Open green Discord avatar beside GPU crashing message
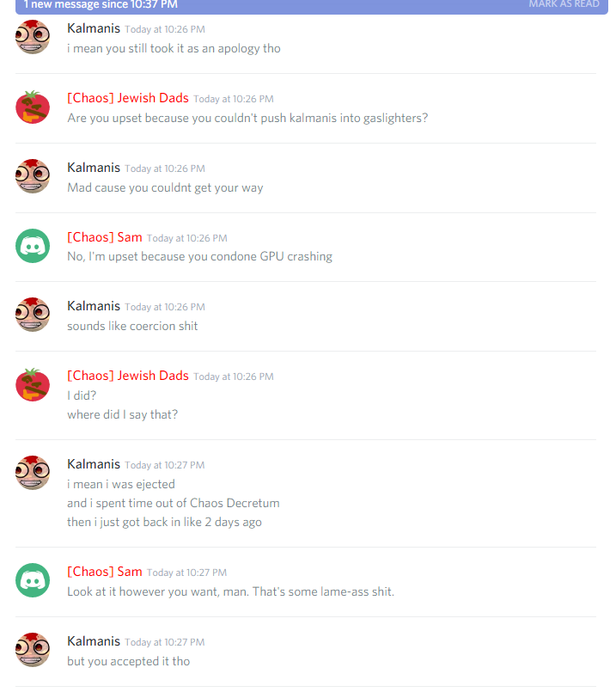 pyautogui.click(x=33, y=246)
